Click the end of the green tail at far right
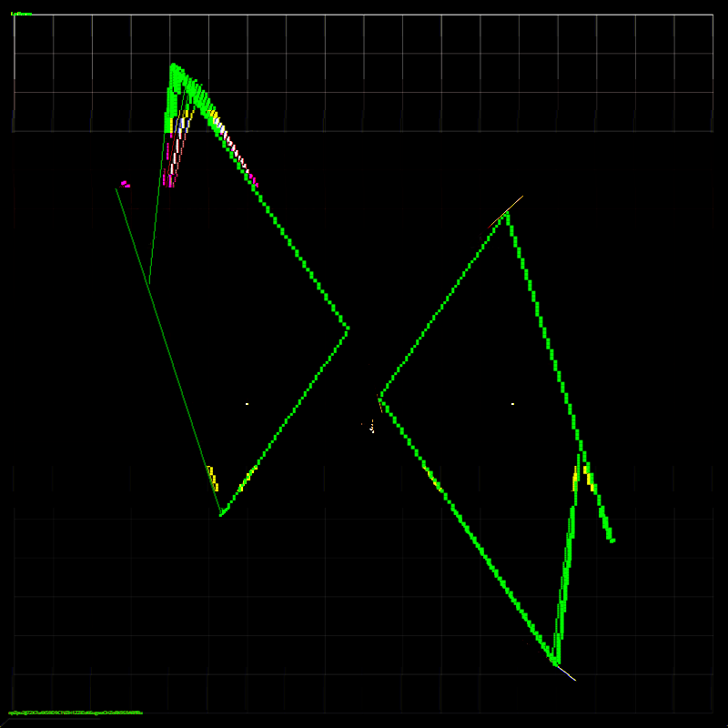The width and height of the screenshot is (728, 728). click(x=612, y=541)
